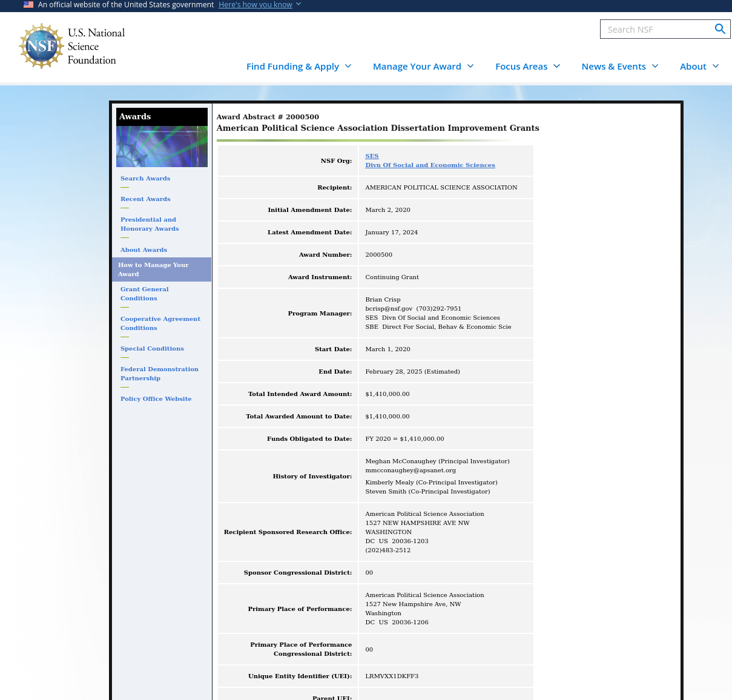The height and width of the screenshot is (700, 732).
Task: Click the address '1527 NEW HAMPSHIRE AVE NW'
Action: (x=417, y=523)
